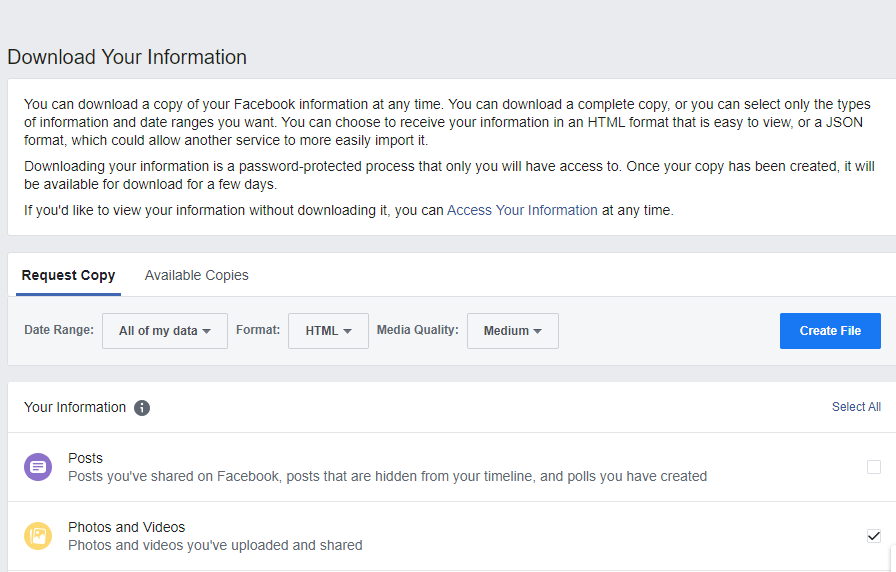Click the Select All link
Image resolution: width=896 pixels, height=572 pixels.
point(856,407)
